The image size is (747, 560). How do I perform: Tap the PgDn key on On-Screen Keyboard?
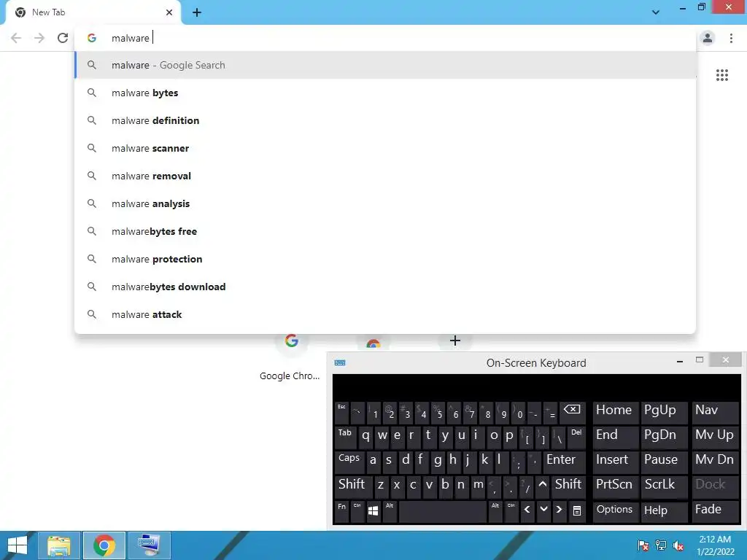pos(662,437)
